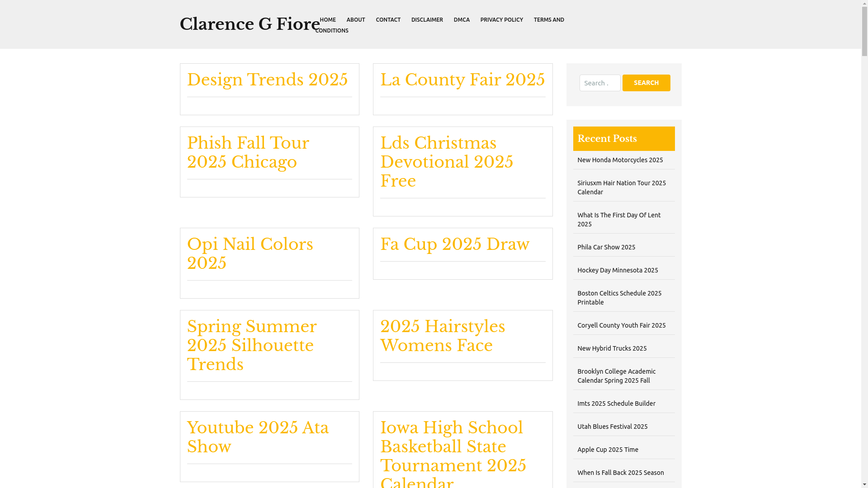Select What Is The First Day Of Lent 2025
Image resolution: width=868 pixels, height=488 pixels.
click(x=619, y=220)
